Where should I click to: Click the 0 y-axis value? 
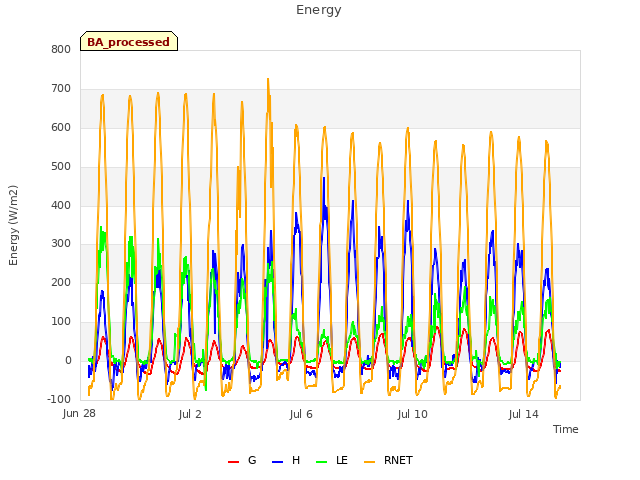coord(69,361)
